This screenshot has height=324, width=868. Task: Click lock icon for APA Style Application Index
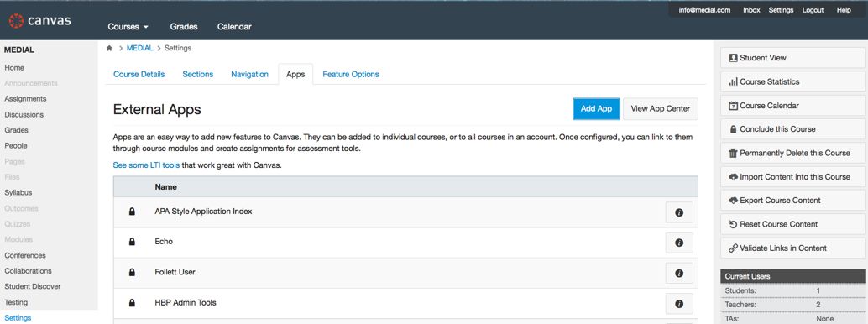132,212
